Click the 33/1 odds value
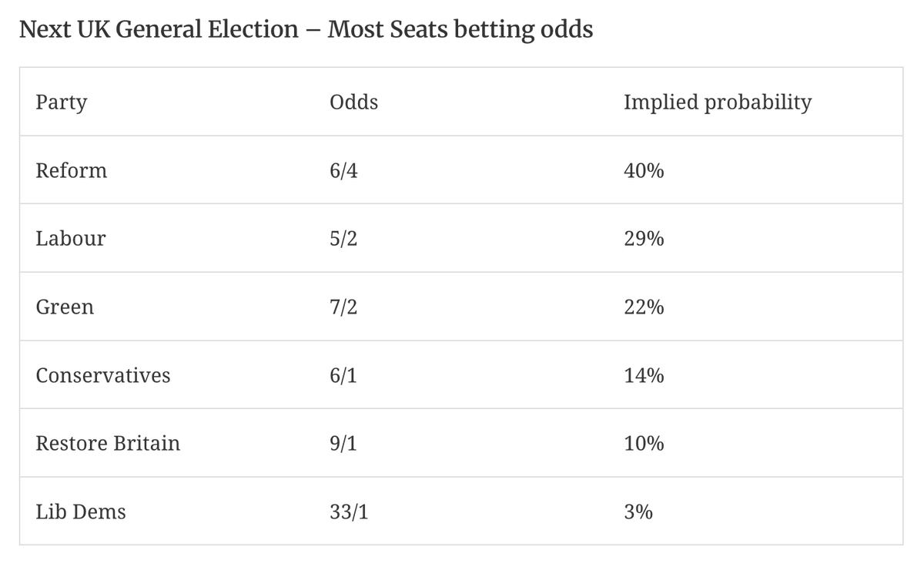 (348, 512)
